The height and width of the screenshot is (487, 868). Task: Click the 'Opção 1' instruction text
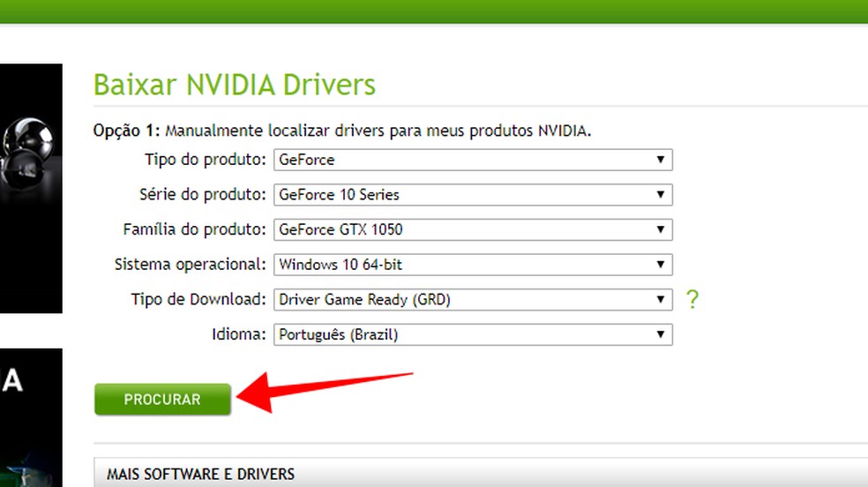click(x=342, y=131)
